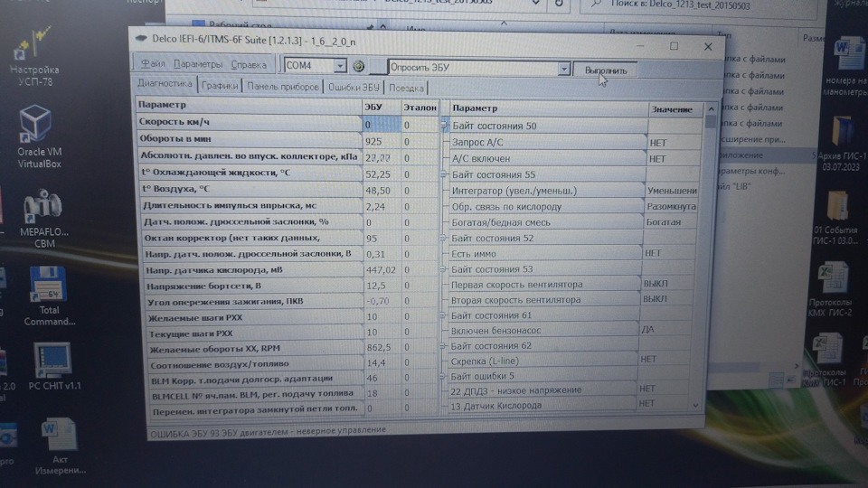Select the Интегратор (увел./уменьш.) item
The image size is (868, 488).
tap(546, 191)
